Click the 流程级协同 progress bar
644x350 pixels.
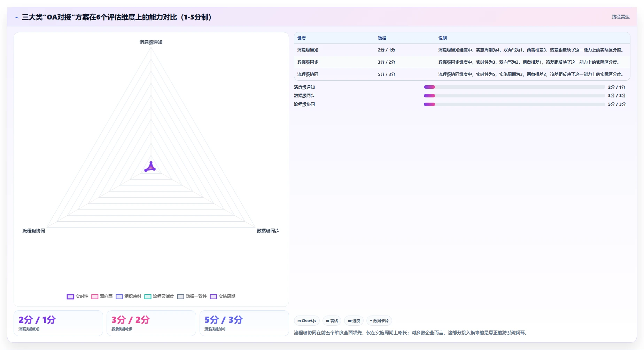(514, 104)
